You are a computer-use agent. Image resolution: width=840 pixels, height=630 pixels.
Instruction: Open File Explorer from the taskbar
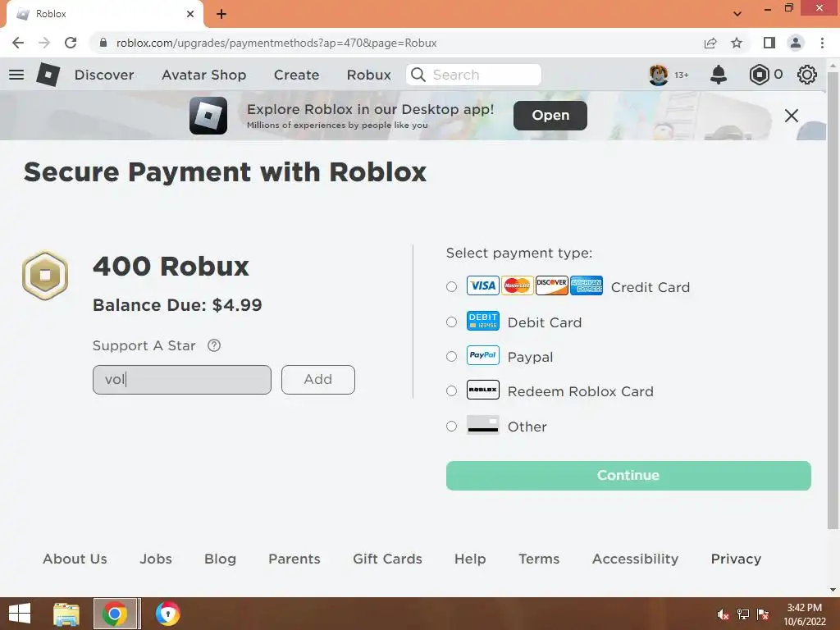click(66, 614)
